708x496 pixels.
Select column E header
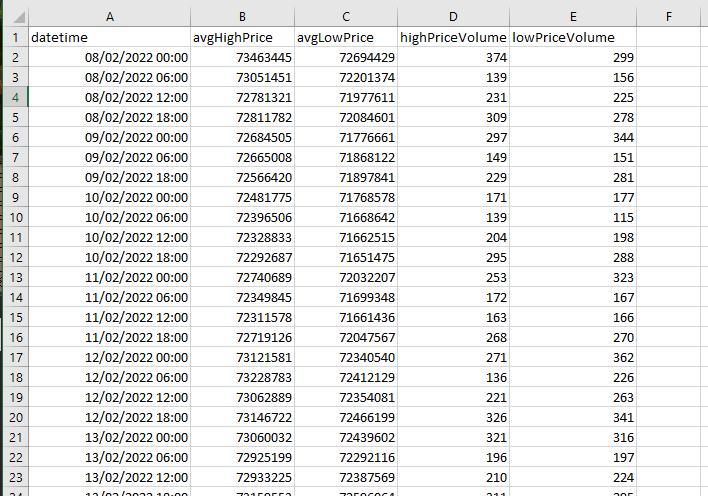(x=573, y=17)
